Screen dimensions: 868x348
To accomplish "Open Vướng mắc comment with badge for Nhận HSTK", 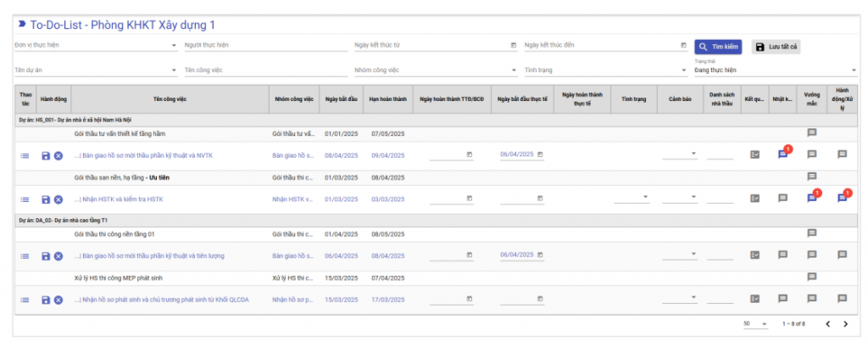I will point(811,199).
